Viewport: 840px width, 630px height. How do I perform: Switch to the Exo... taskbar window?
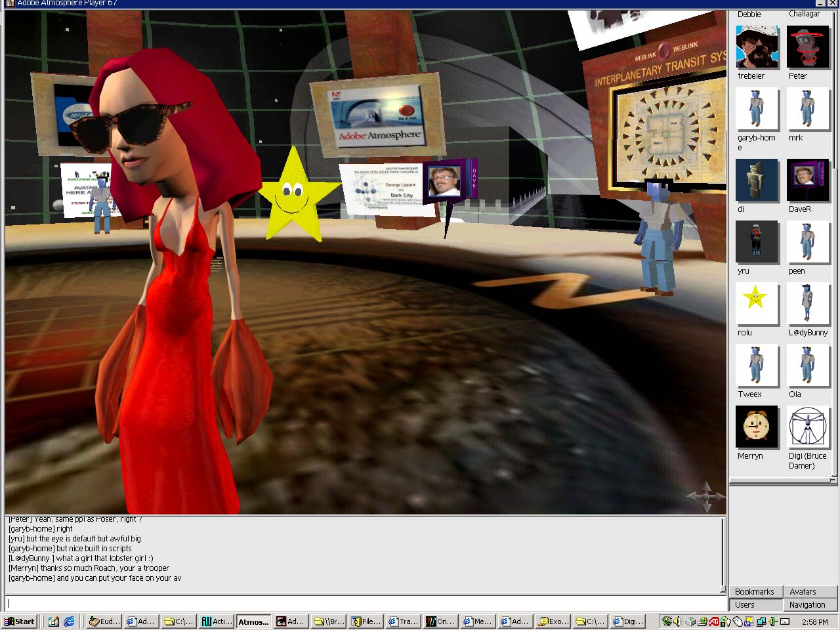(553, 621)
